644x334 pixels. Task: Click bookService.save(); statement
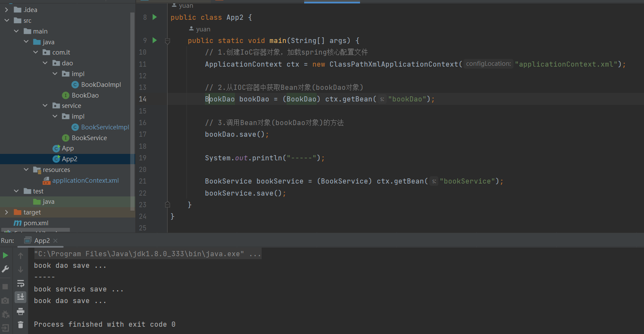(x=245, y=193)
